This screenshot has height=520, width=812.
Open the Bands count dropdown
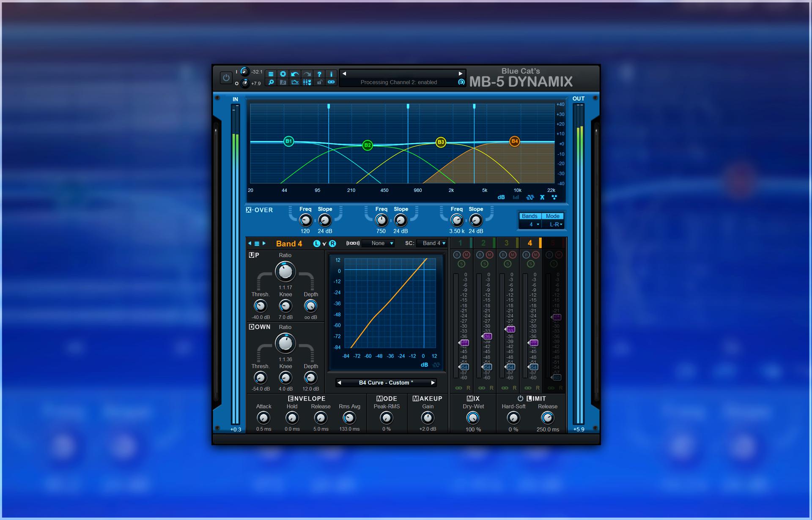(x=530, y=224)
